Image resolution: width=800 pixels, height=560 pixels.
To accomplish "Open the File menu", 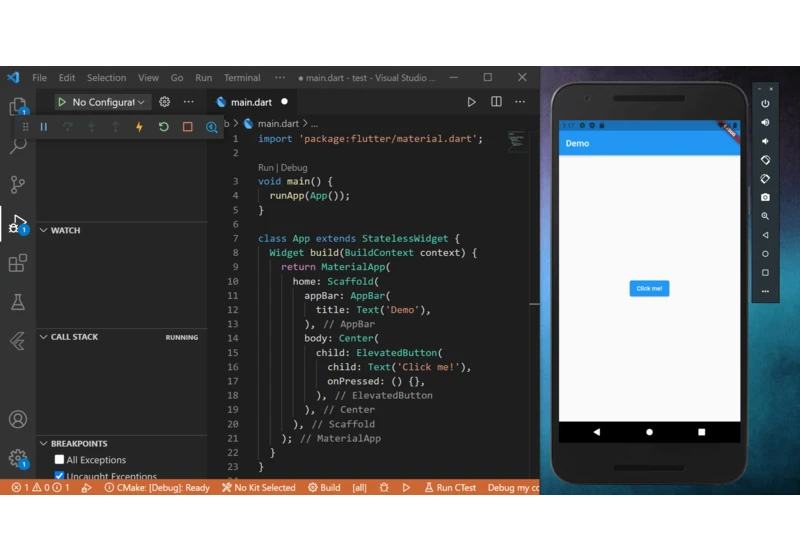I will click(x=39, y=78).
